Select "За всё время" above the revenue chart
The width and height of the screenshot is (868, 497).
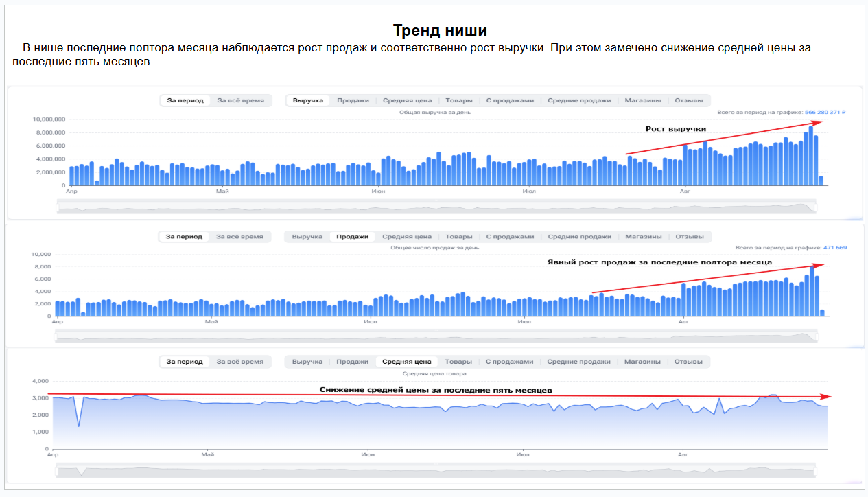240,100
